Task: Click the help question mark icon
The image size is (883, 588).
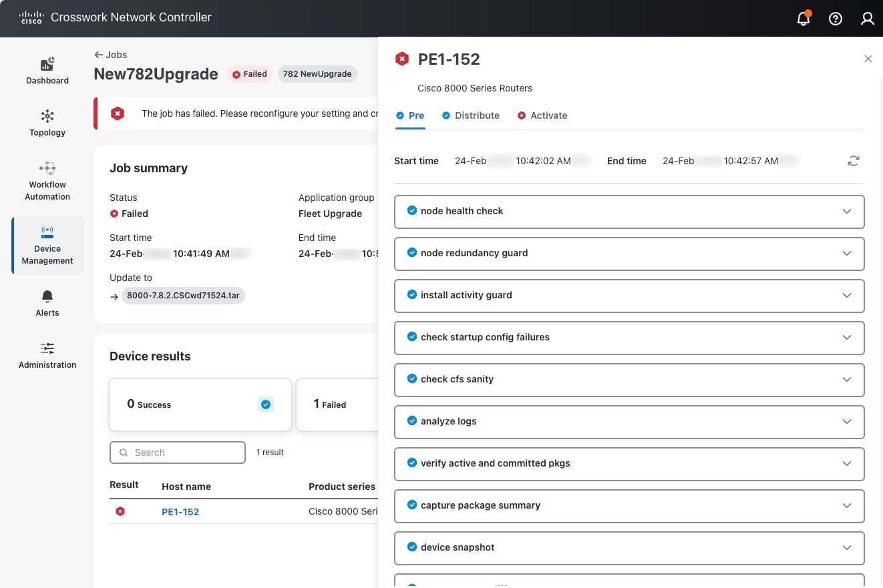Action: click(836, 19)
